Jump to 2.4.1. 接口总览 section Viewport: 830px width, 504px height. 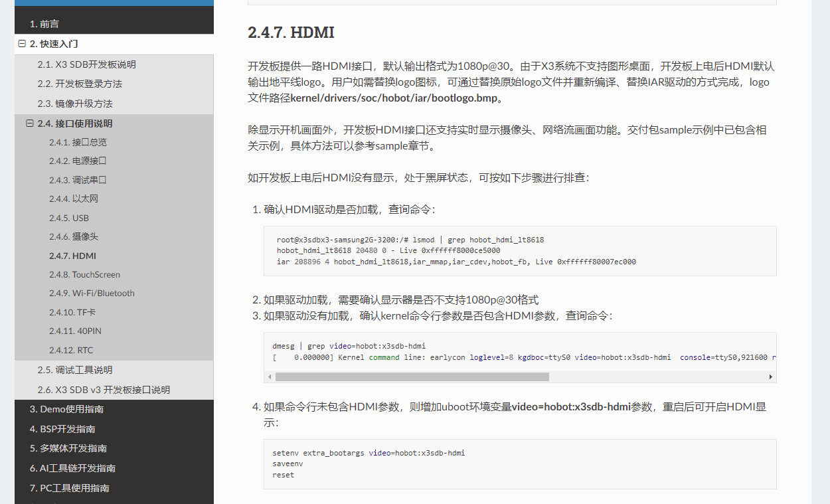click(78, 142)
